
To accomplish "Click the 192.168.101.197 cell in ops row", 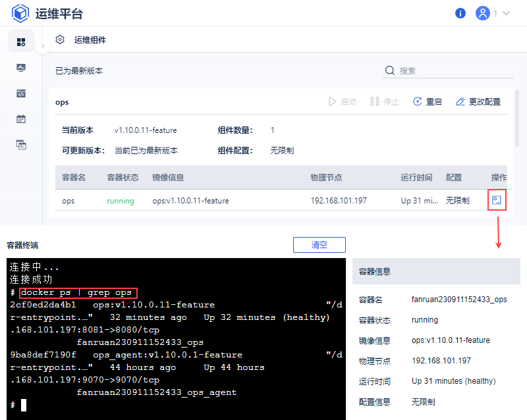I will click(339, 201).
